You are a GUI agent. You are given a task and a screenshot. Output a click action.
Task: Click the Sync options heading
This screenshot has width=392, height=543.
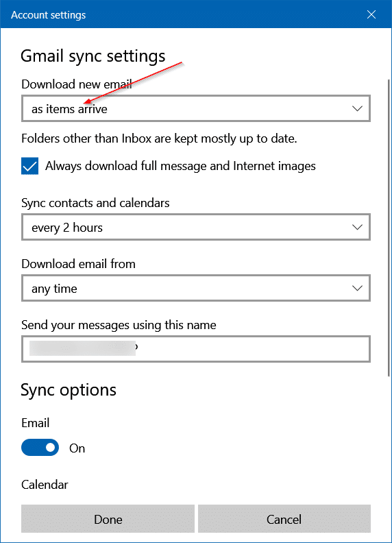pos(69,390)
